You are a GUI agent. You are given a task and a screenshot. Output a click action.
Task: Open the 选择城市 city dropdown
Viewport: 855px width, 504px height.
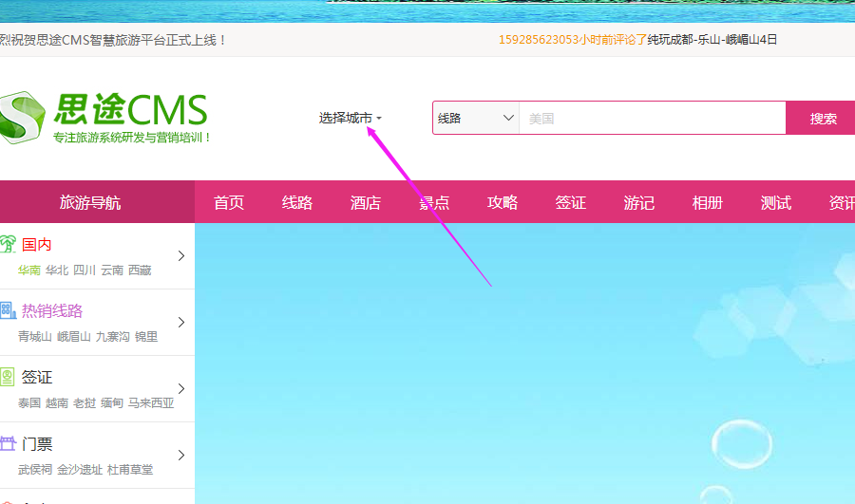[350, 118]
